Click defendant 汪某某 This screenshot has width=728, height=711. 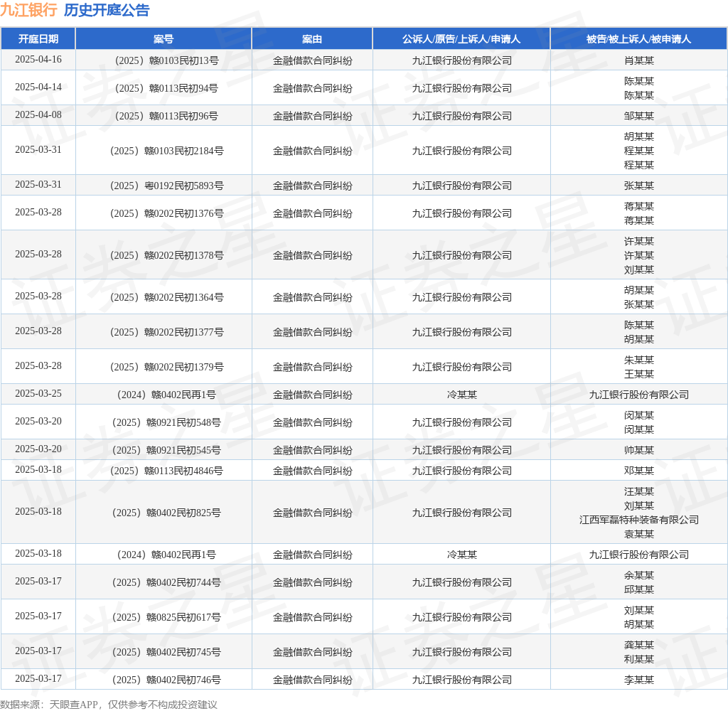(639, 491)
